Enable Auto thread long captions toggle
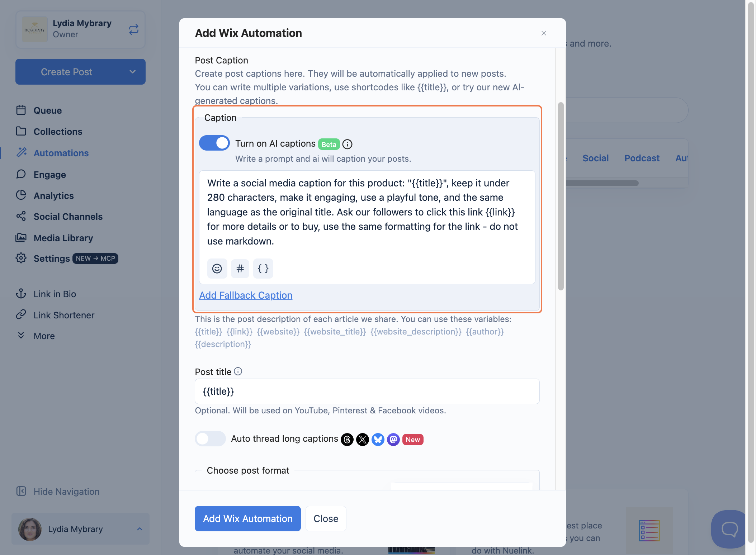 tap(210, 438)
